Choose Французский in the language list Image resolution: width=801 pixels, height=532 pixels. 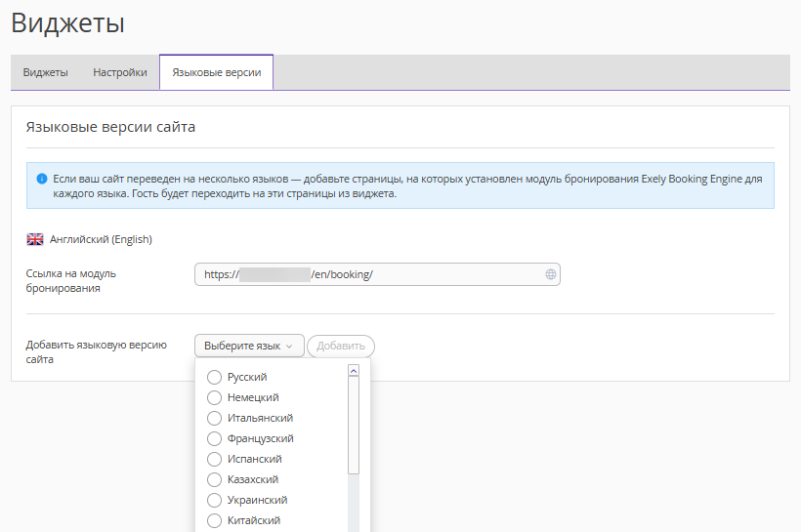[x=214, y=438]
